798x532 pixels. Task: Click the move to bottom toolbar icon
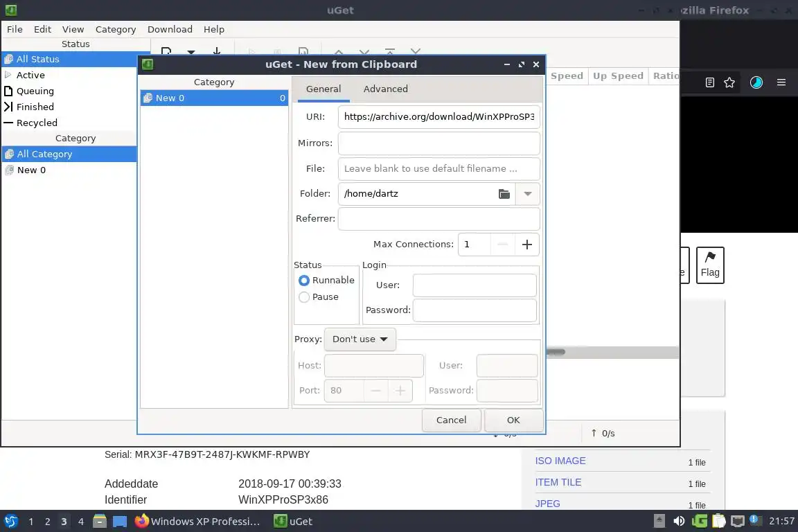pyautogui.click(x=416, y=51)
